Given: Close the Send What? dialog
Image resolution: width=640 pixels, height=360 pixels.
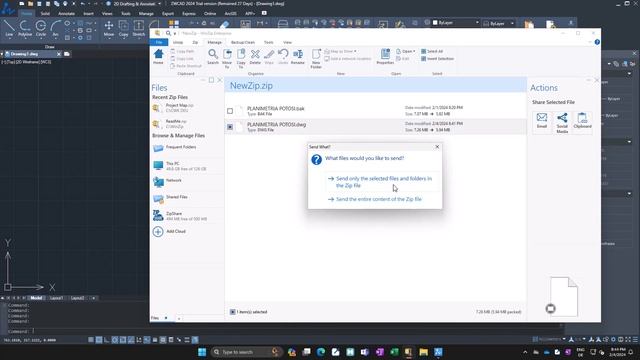Looking at the screenshot, I should click(437, 147).
